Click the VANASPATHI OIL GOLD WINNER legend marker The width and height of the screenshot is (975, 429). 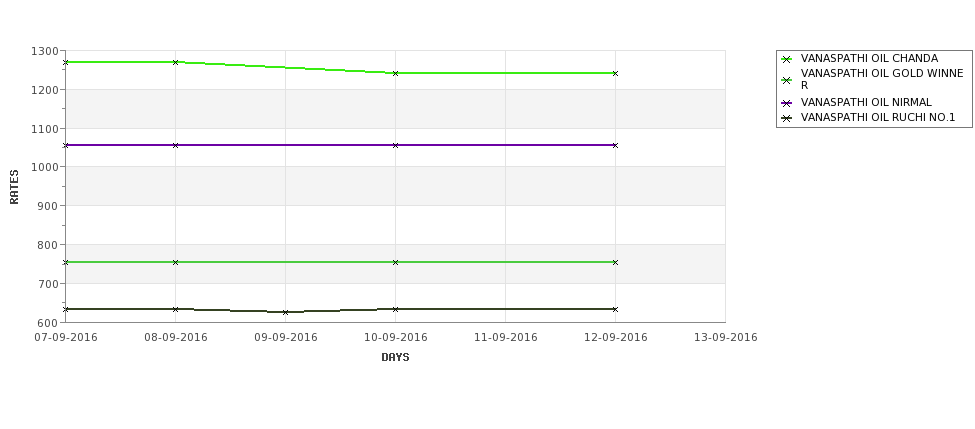(787, 80)
